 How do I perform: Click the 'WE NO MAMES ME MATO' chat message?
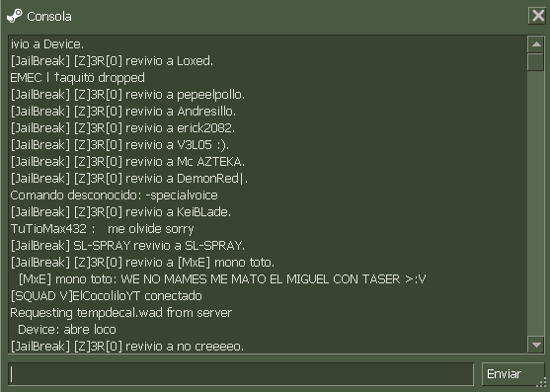coord(222,279)
